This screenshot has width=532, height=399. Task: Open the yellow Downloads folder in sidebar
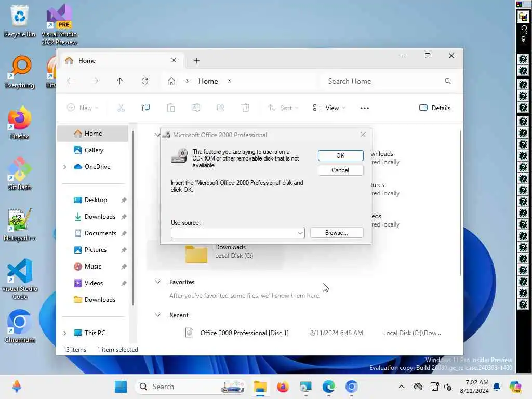95,300
